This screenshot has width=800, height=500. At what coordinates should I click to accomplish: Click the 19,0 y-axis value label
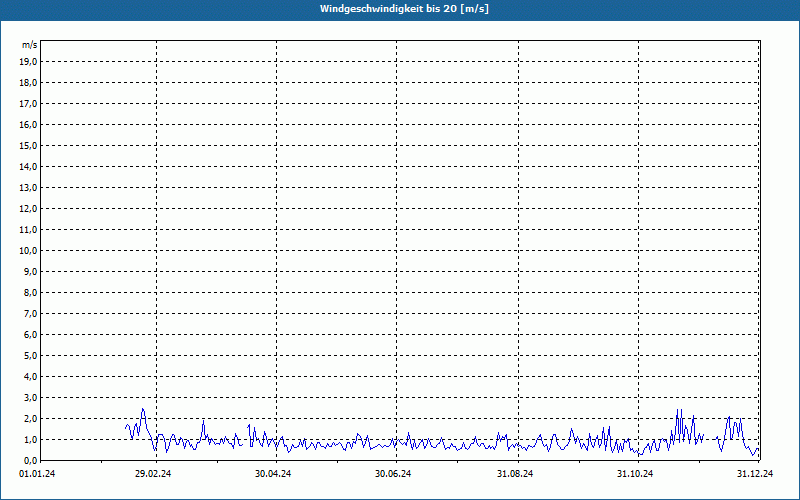(29, 62)
